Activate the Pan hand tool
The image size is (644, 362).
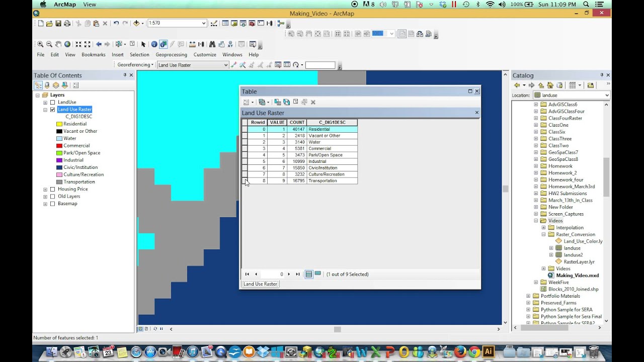tap(58, 44)
